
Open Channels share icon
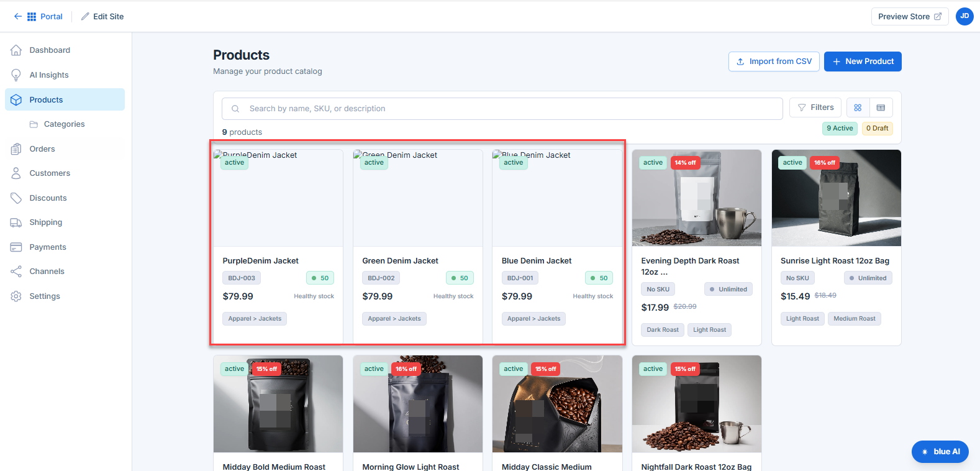tap(16, 272)
